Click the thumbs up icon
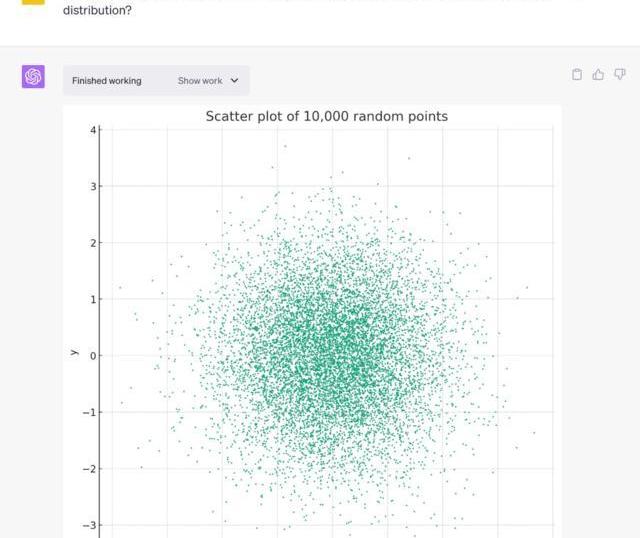 point(598,74)
